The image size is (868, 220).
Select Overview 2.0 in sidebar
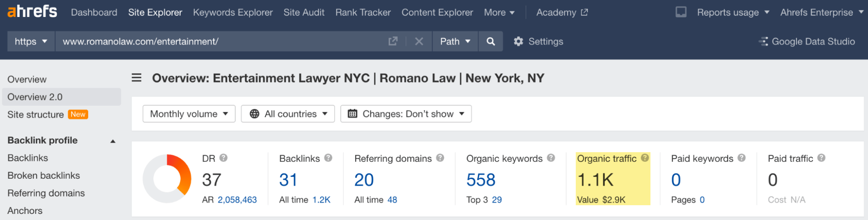62,97
